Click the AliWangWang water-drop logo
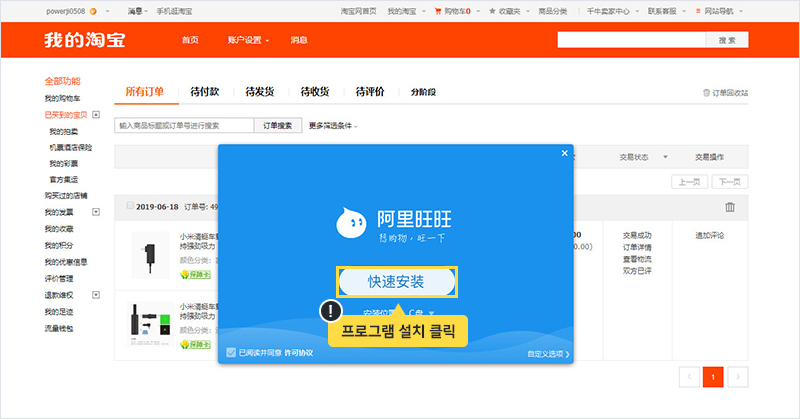The width and height of the screenshot is (800, 419). pos(351,223)
